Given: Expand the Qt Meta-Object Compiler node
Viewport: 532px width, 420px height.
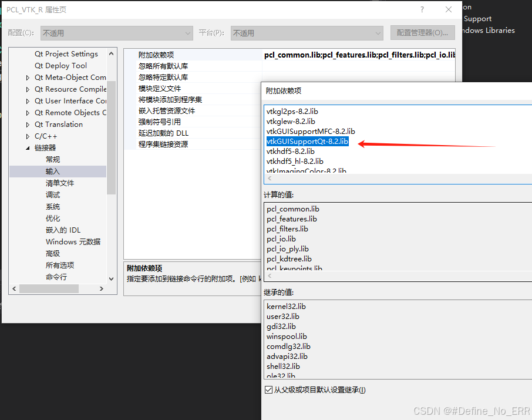Looking at the screenshot, I should [27, 77].
